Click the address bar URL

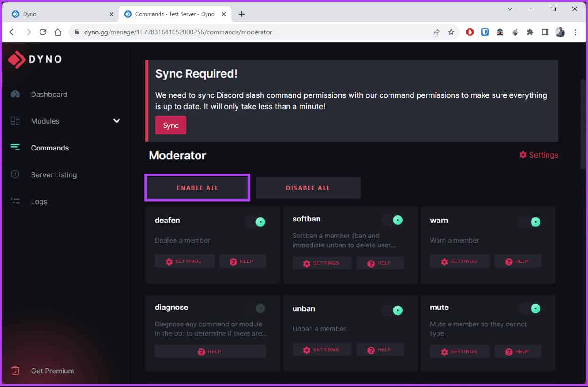tap(178, 32)
